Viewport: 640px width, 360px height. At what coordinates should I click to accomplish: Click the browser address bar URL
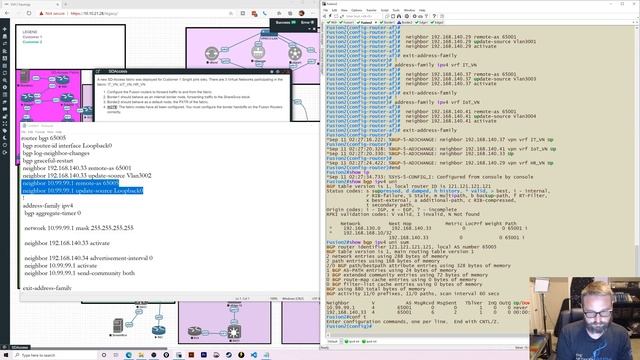[94, 13]
